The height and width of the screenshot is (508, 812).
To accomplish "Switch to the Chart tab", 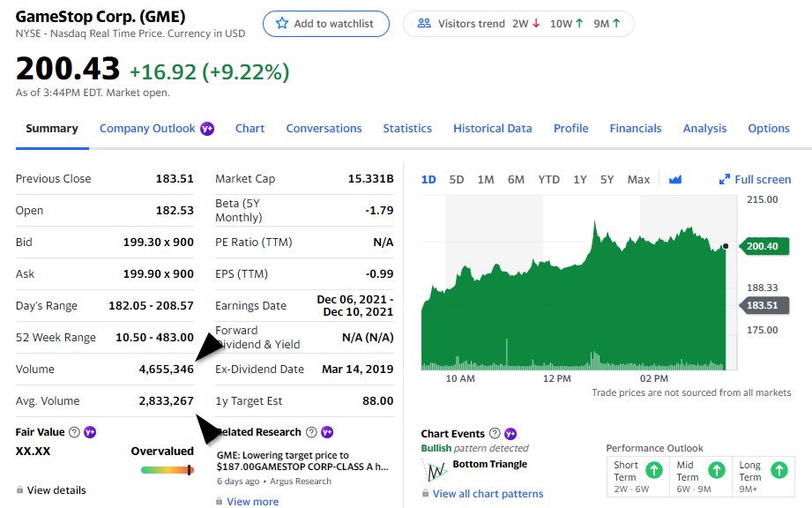I will click(250, 129).
